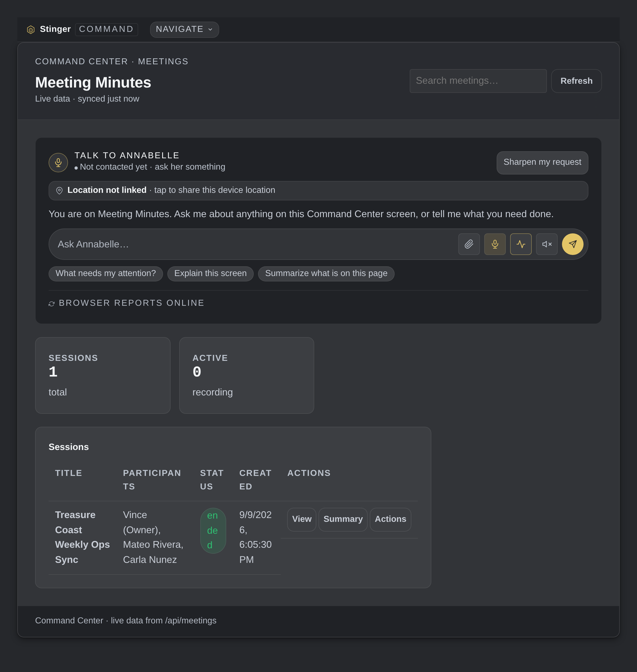Viewport: 637px width, 672px height.
Task: Click the PARTICIPANTS column header
Action: point(152,480)
